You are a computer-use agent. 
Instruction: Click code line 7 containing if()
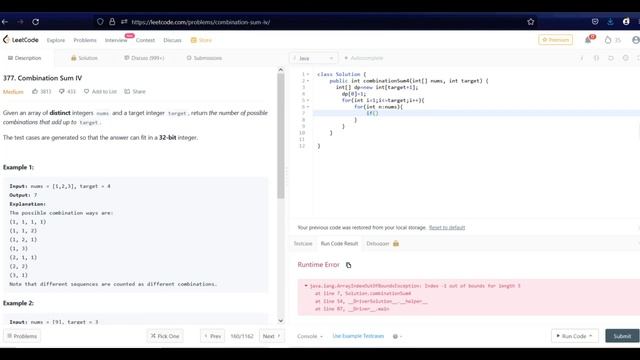(x=476, y=113)
